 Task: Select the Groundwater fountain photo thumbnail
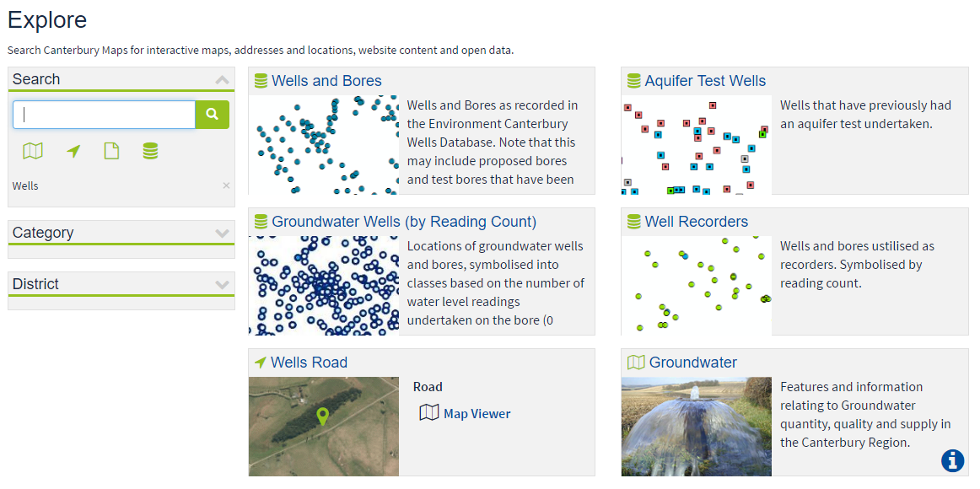[697, 427]
